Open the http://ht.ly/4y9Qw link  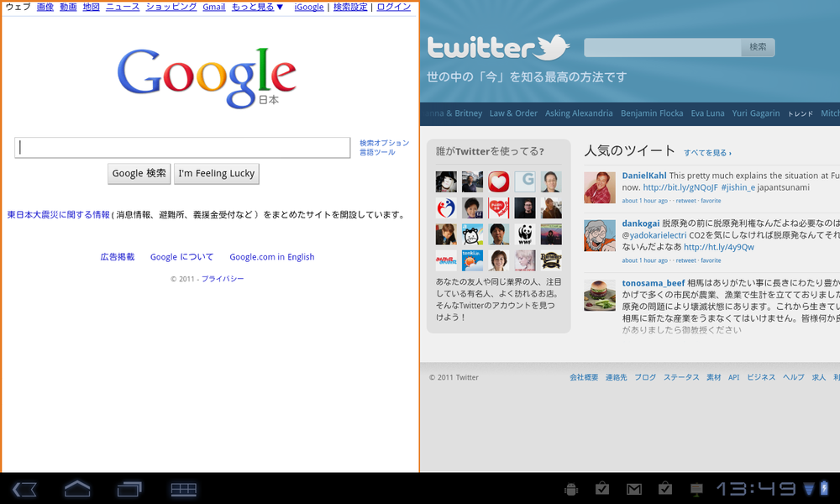click(x=719, y=248)
